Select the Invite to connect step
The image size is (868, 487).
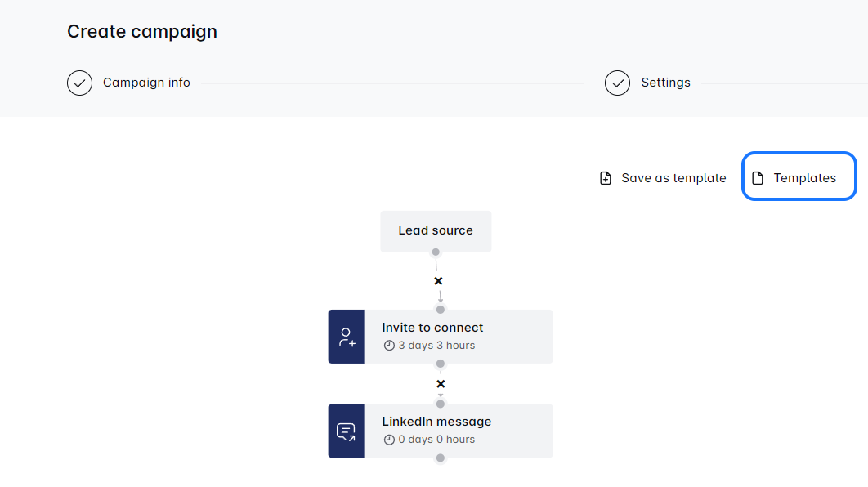pos(458,328)
